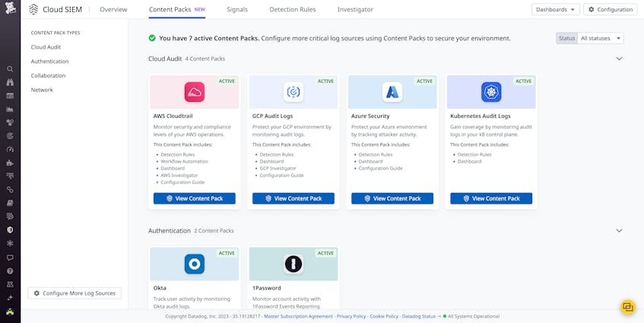This screenshot has height=323, width=644.
Task: Click the AWS Cloudtrail card title
Action: (x=173, y=116)
